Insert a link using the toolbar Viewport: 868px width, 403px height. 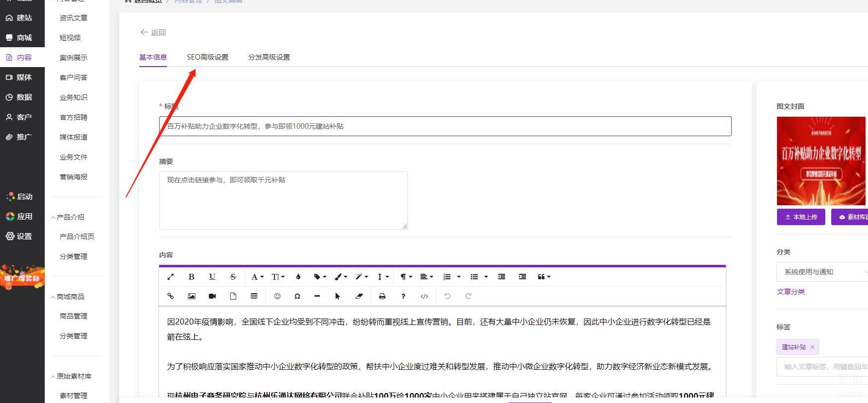(171, 296)
